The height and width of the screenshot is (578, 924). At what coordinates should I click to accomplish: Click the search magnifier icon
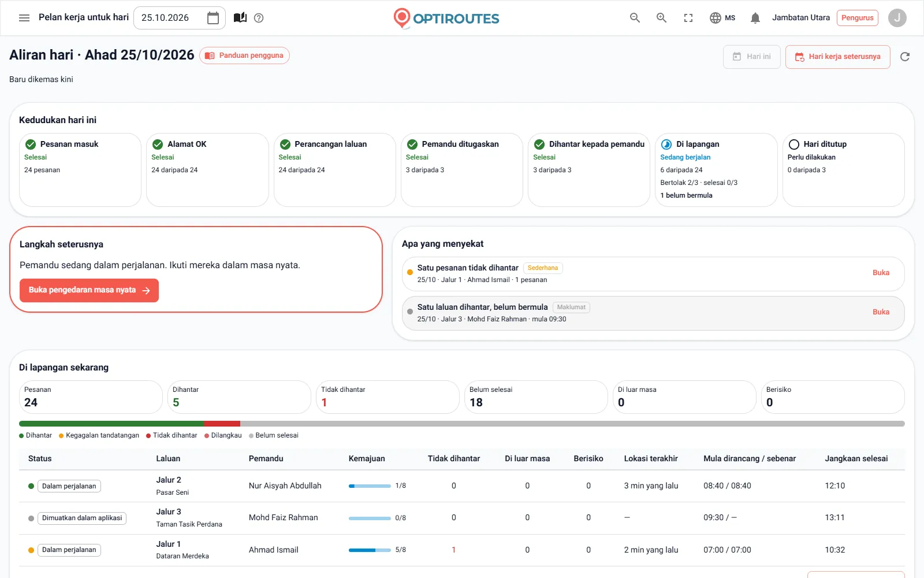[635, 18]
